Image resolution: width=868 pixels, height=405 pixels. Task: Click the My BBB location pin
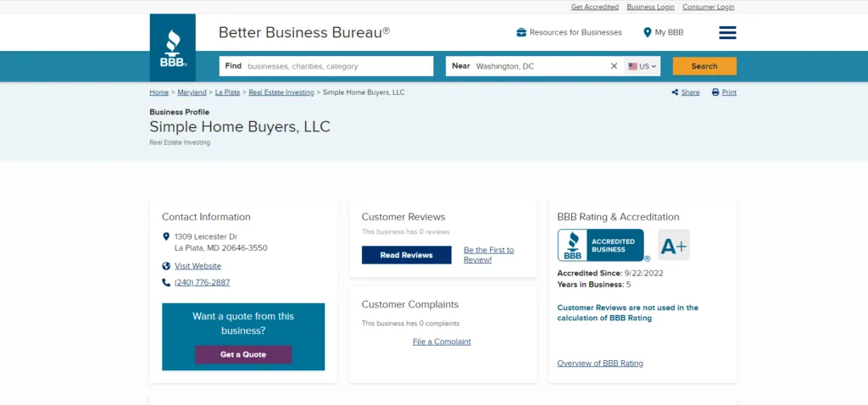tap(648, 32)
